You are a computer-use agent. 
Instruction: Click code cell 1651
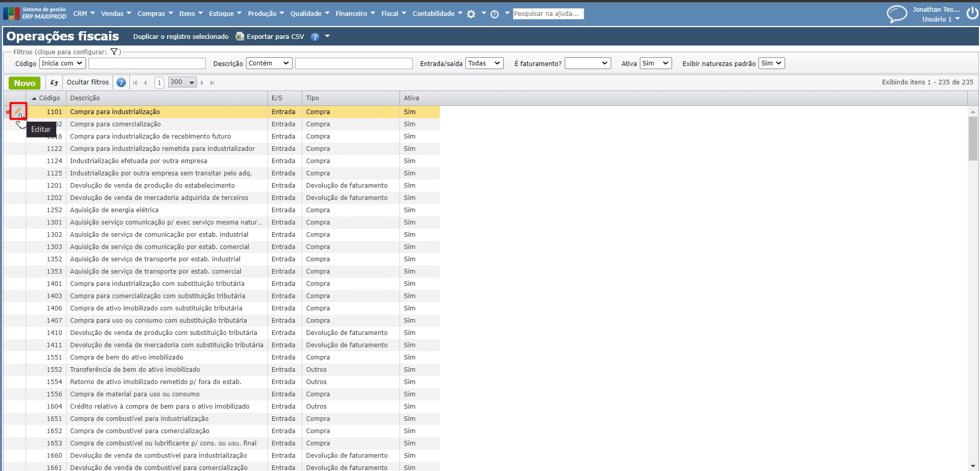click(46, 419)
